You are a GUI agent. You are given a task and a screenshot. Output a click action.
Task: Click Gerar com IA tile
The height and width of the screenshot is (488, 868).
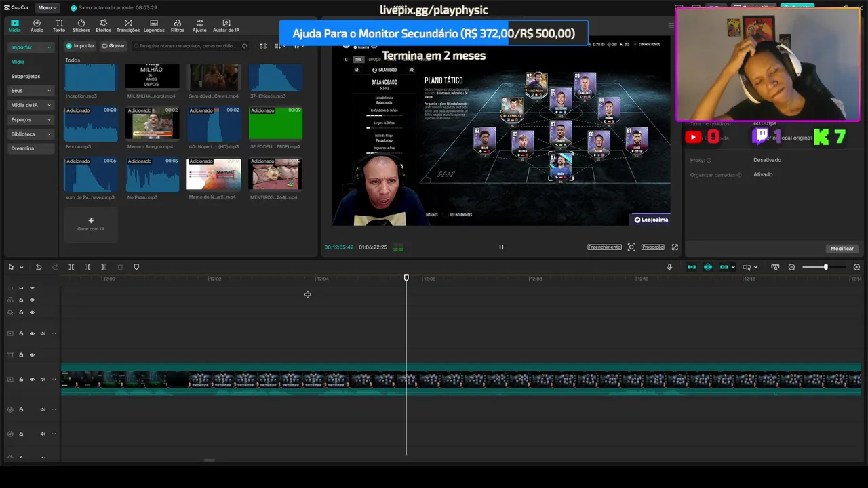(91, 224)
